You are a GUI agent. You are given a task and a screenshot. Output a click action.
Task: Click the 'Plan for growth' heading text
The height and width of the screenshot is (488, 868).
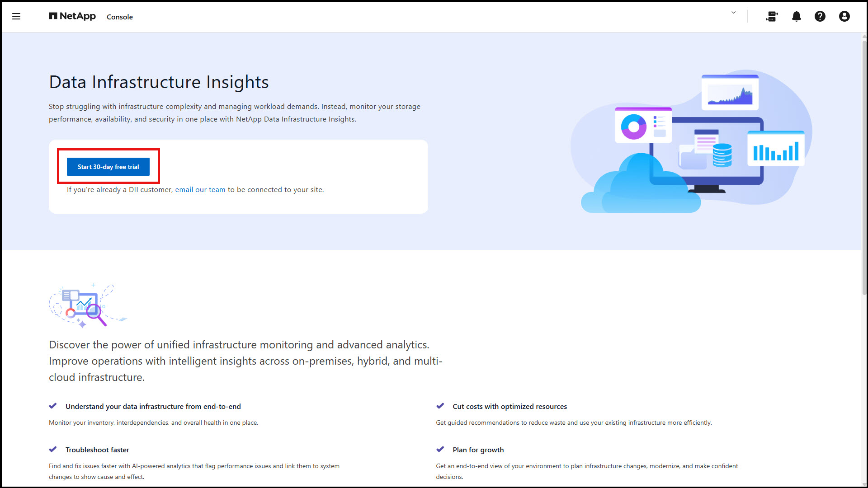coord(478,450)
